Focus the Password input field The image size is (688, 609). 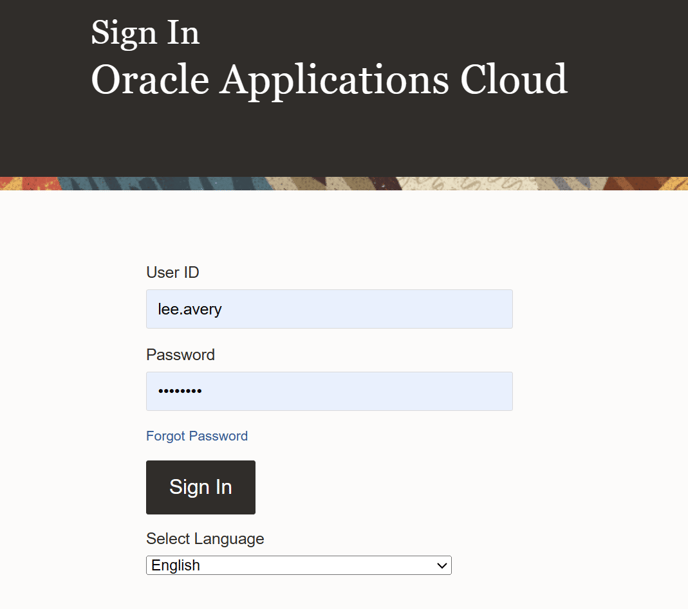[x=329, y=391]
